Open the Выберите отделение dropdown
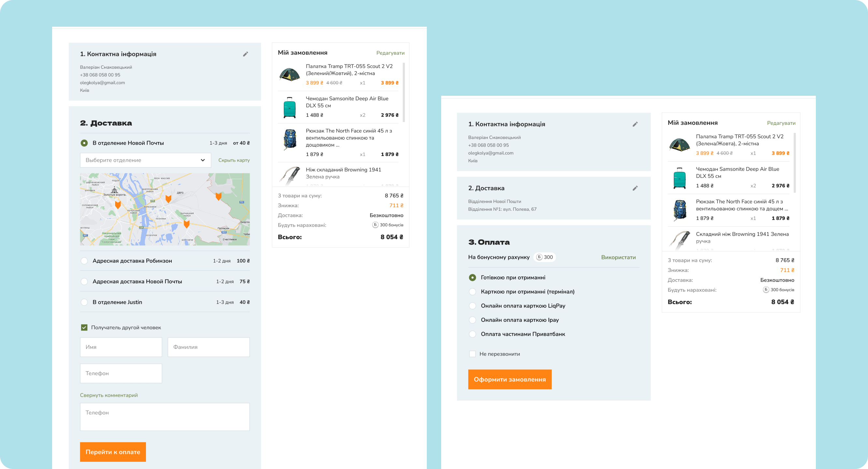This screenshot has height=469, width=868. tap(145, 160)
